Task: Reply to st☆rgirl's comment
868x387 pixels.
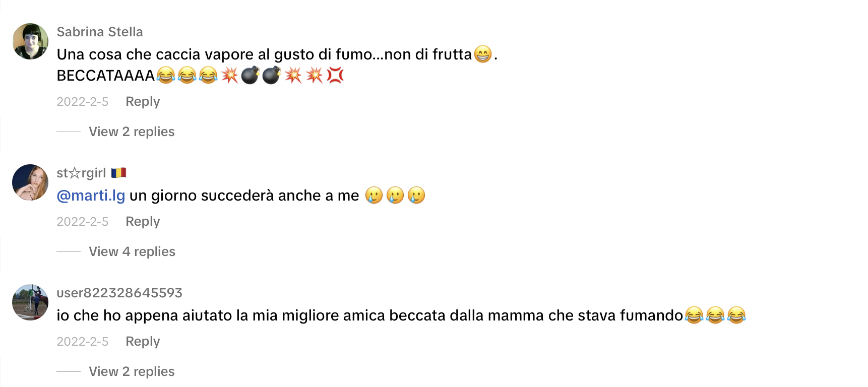Action: 143,222
